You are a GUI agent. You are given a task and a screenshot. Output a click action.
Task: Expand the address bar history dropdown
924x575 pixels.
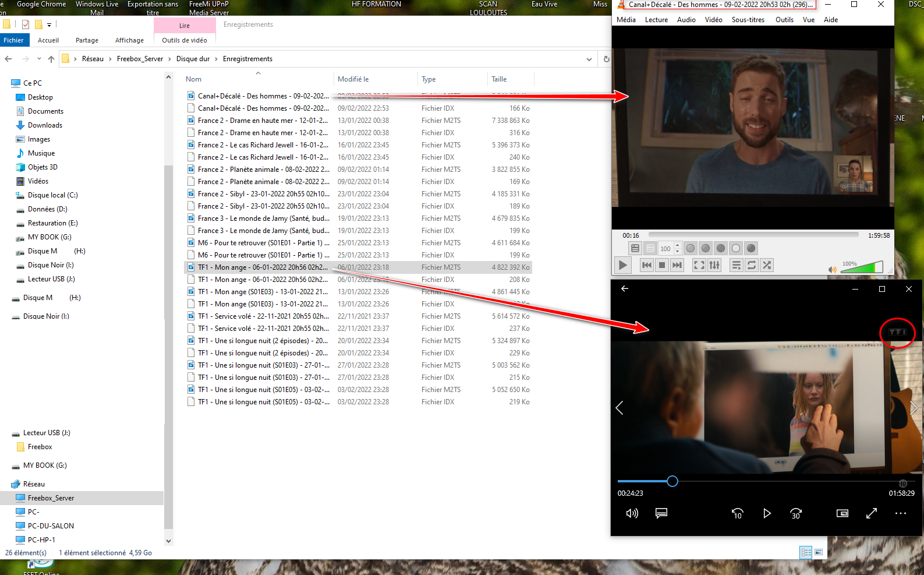[x=589, y=59]
